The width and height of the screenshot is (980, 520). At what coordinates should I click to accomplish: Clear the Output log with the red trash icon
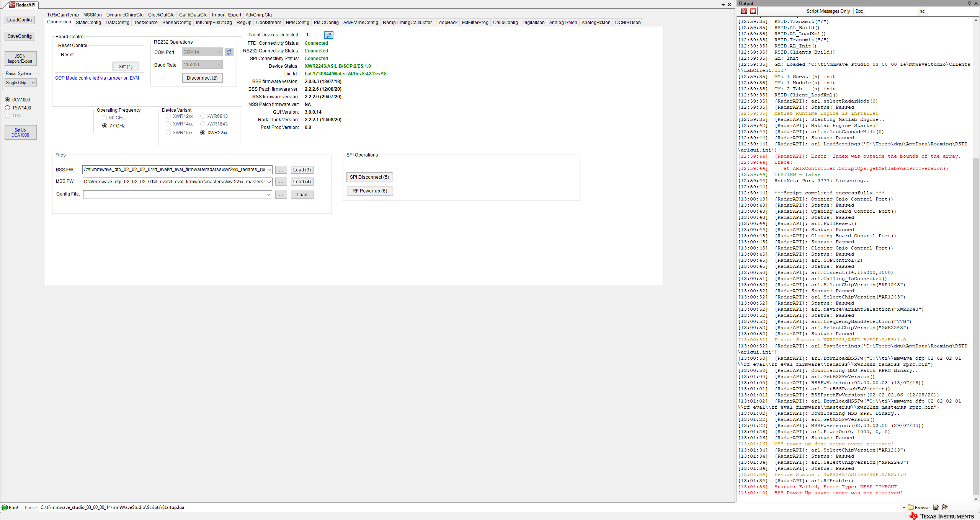[x=744, y=11]
